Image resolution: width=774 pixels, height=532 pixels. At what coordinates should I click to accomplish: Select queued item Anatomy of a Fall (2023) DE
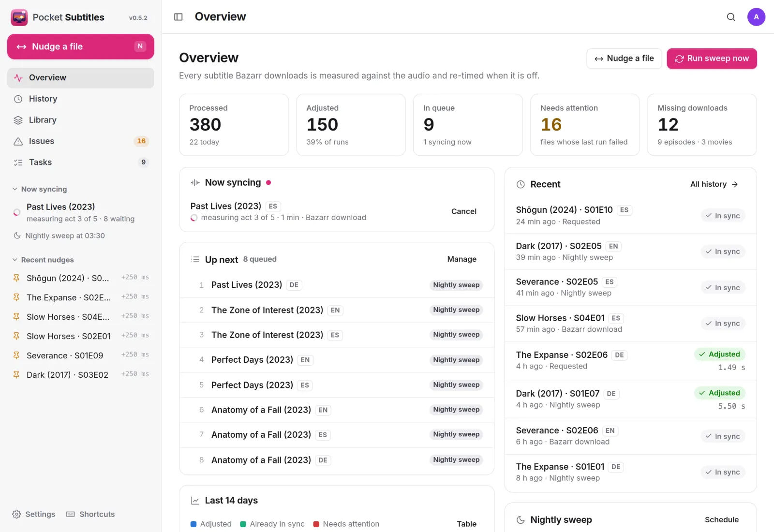click(x=337, y=460)
